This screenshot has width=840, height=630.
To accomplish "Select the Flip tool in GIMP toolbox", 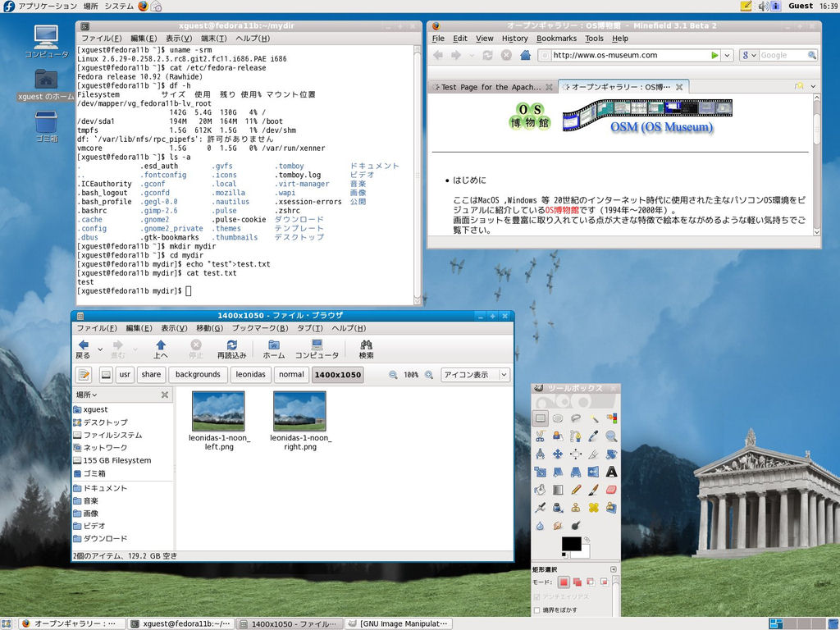I will click(594, 472).
